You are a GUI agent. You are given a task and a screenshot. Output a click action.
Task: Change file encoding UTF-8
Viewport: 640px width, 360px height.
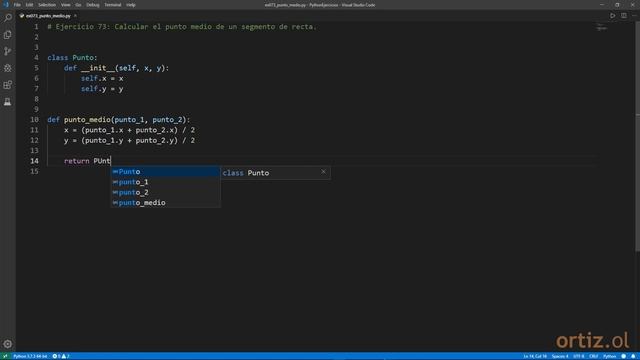click(x=579, y=356)
